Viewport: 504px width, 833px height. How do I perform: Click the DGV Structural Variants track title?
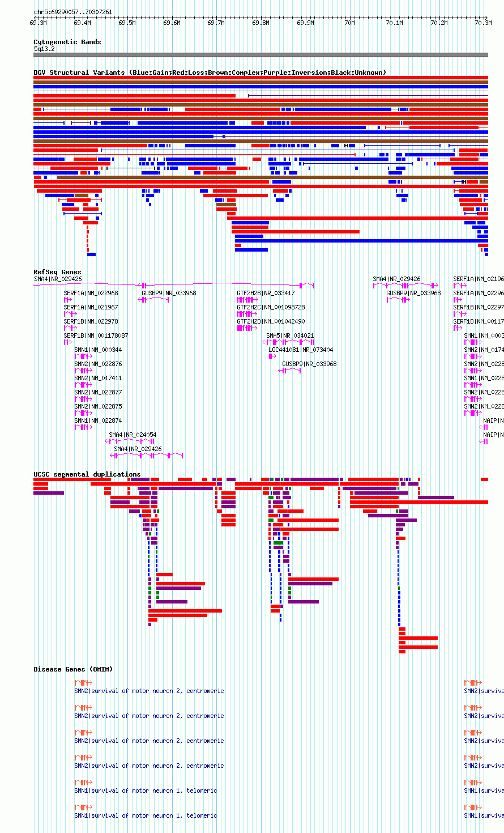[x=210, y=73]
